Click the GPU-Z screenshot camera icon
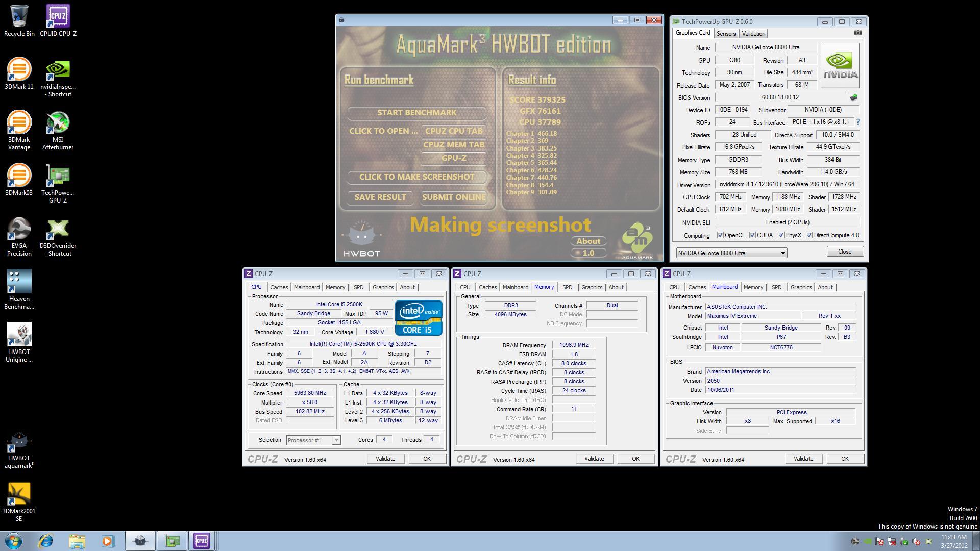The image size is (980, 551). (x=857, y=33)
